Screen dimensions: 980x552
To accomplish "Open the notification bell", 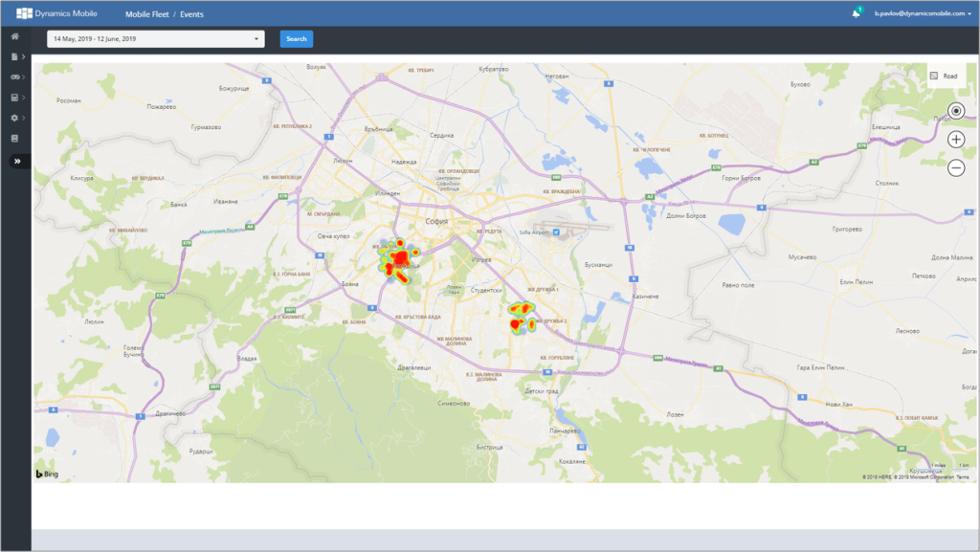I will click(857, 13).
